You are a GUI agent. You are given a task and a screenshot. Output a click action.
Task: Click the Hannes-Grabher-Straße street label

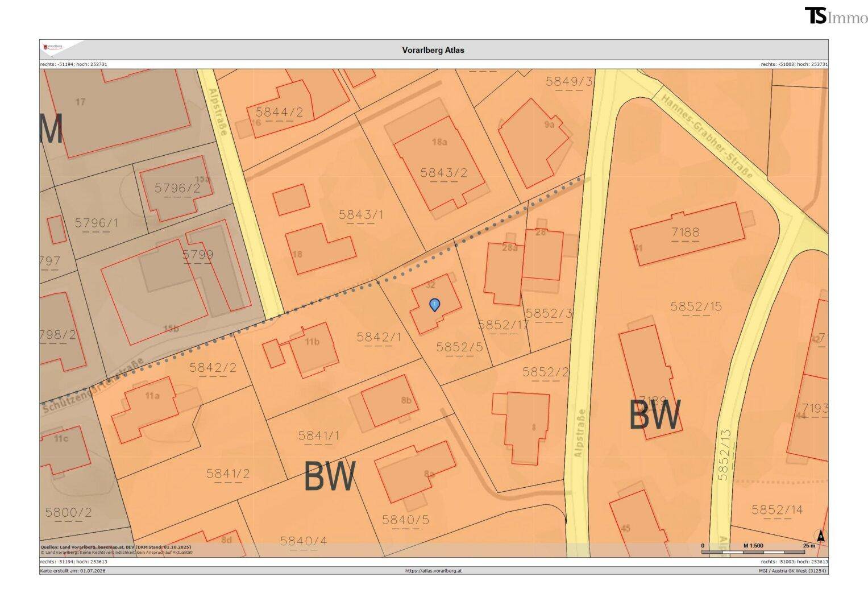[x=708, y=136]
